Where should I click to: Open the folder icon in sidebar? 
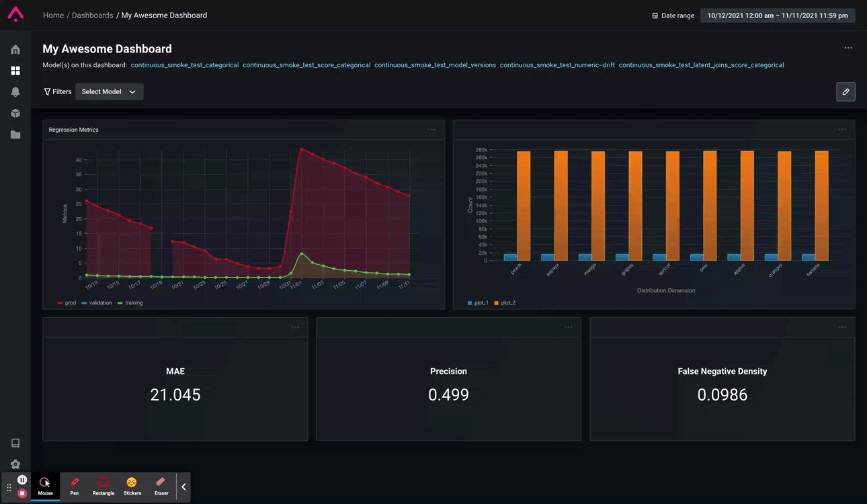pyautogui.click(x=15, y=135)
